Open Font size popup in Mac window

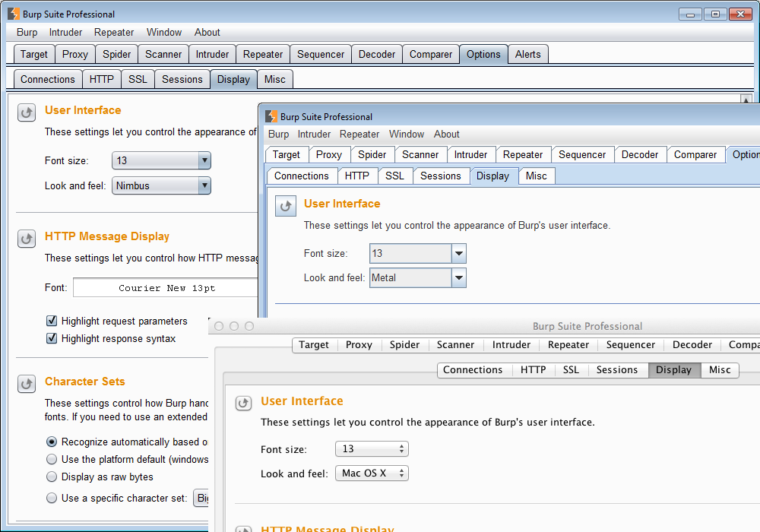[x=372, y=449]
